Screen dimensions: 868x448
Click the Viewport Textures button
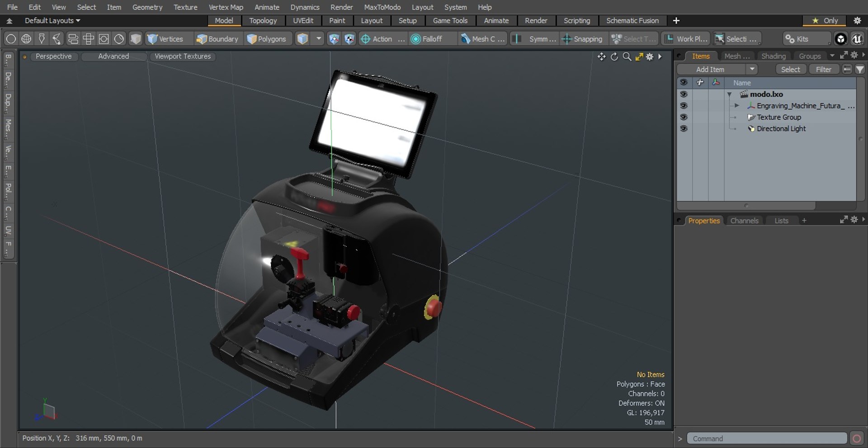pos(183,56)
